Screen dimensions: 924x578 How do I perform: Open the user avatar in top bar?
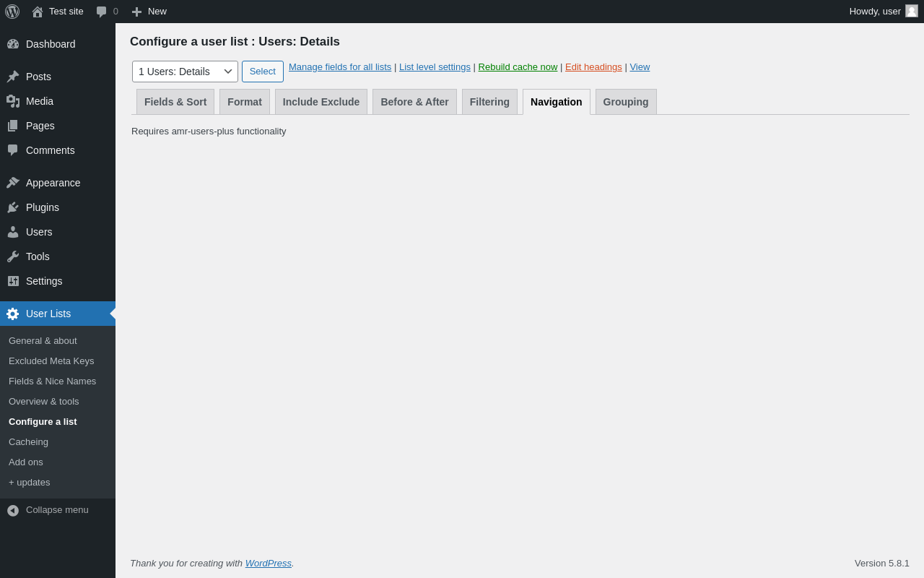point(912,11)
